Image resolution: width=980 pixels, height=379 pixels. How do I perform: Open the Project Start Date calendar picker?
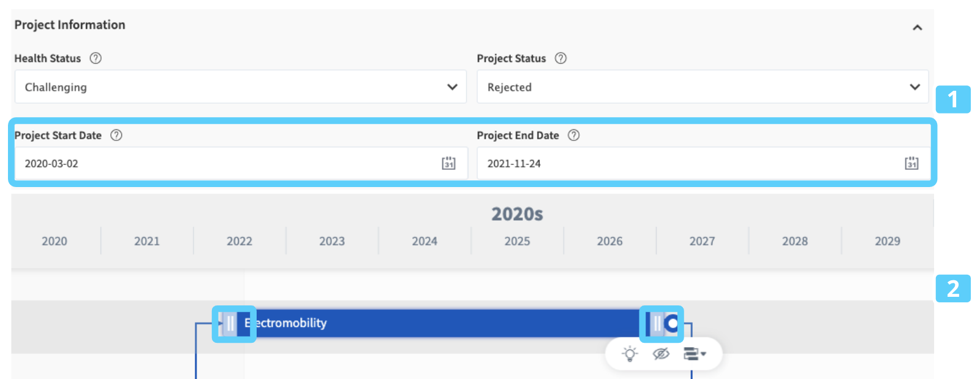pos(448,163)
